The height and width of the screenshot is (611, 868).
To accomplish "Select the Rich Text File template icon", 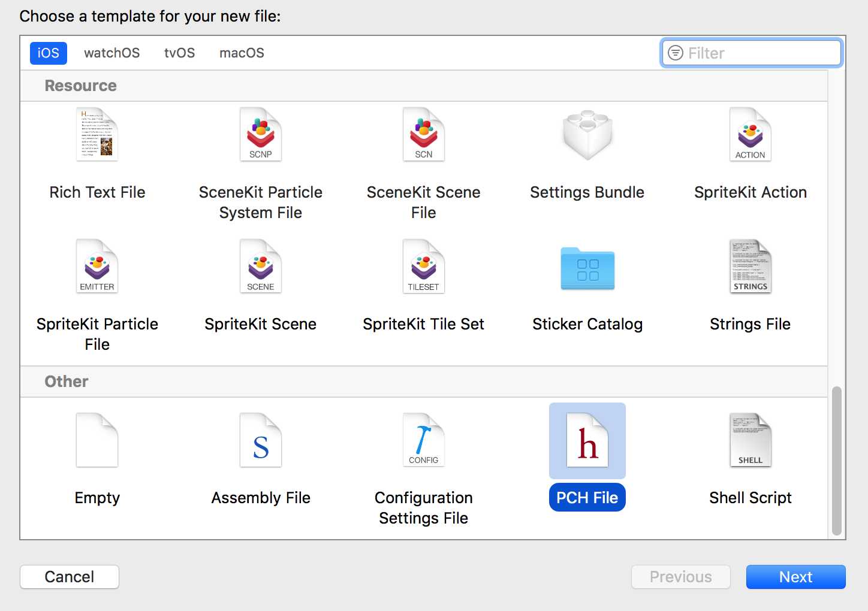I will 97,134.
